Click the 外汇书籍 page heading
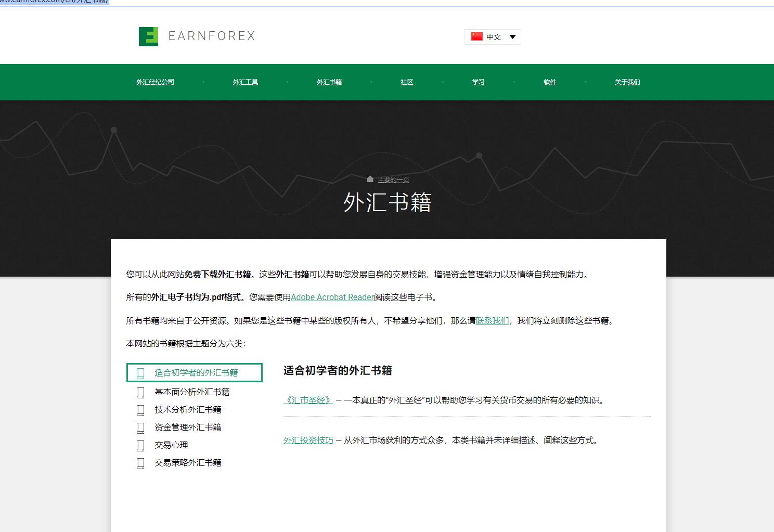Screen dimensions: 774x532 (388, 202)
